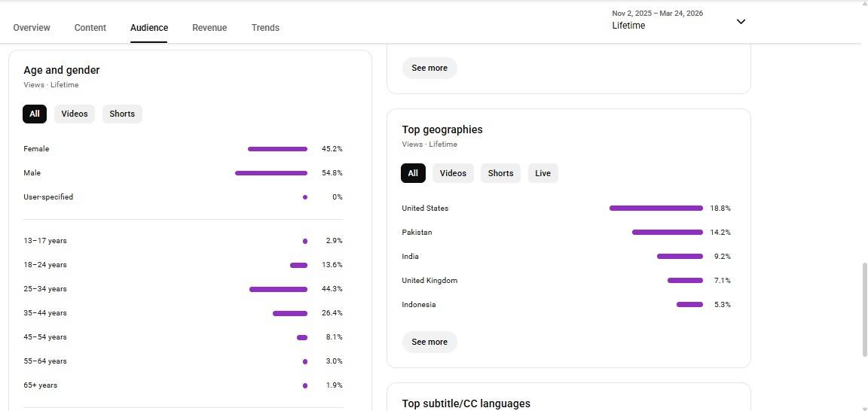Open the Trends tab
The height and width of the screenshot is (411, 868).
coord(265,28)
